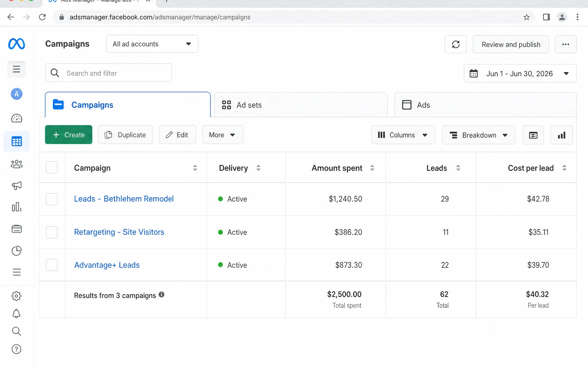This screenshot has width=588, height=368.
Task: Click the account avatar labeled A
Action: [16, 94]
